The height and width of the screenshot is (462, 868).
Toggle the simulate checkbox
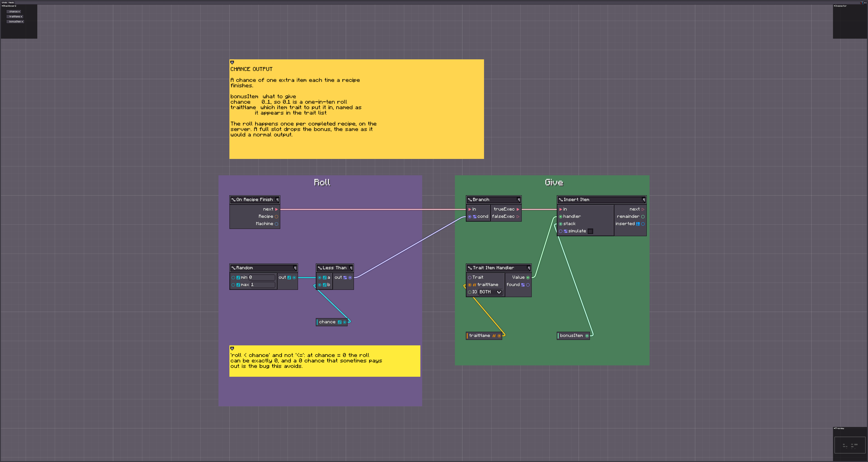pos(590,231)
